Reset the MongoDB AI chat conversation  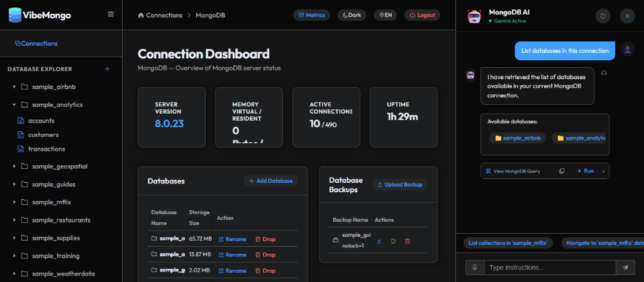pos(603,16)
